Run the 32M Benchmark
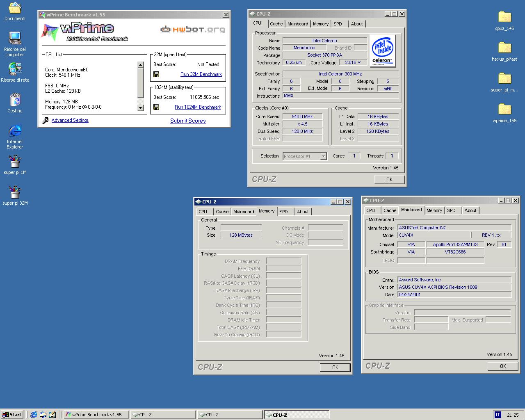This screenshot has width=525, height=420. point(201,74)
